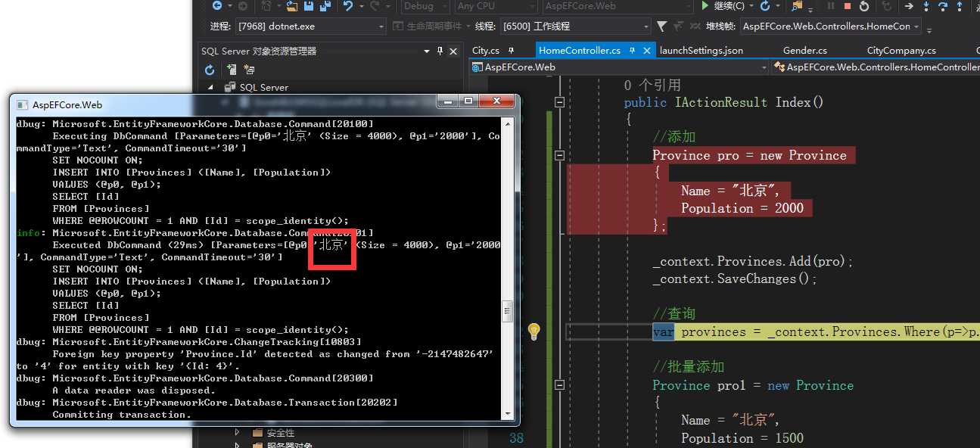The width and height of the screenshot is (980, 448).
Task: Toggle thread filter funnel icon
Action: 662,26
